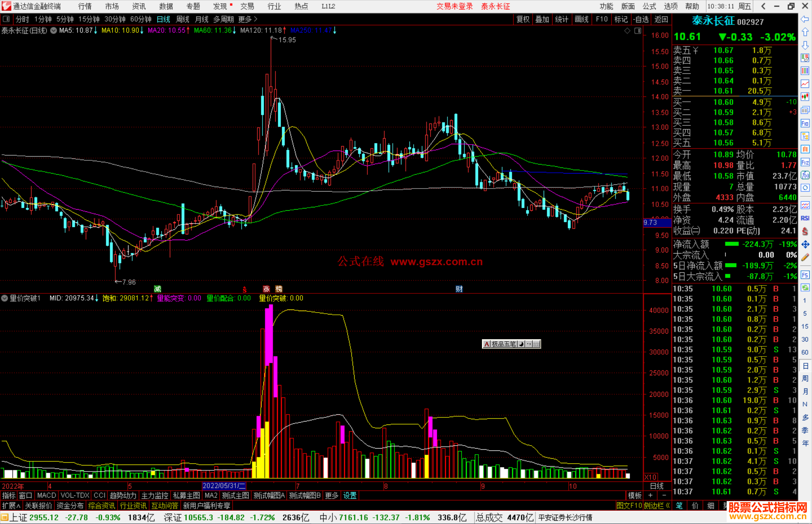Click the 2022/05/31 date marker on timeline

pyautogui.click(x=224, y=486)
